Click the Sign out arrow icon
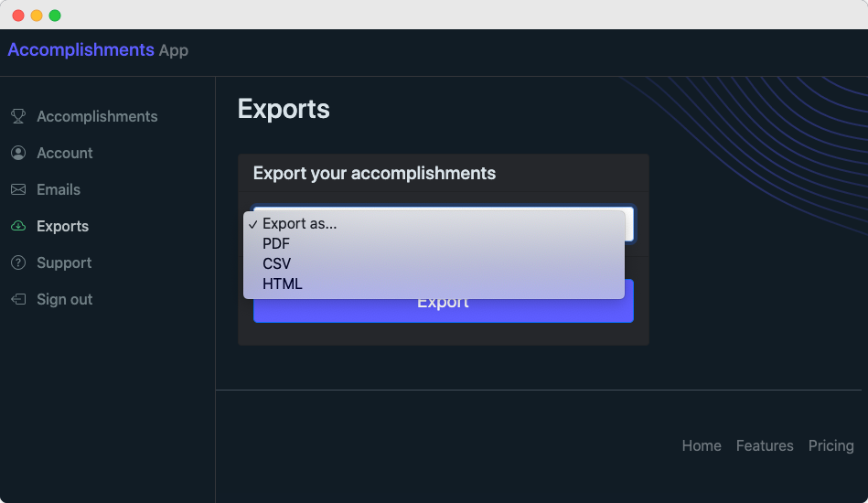868x503 pixels. click(18, 299)
